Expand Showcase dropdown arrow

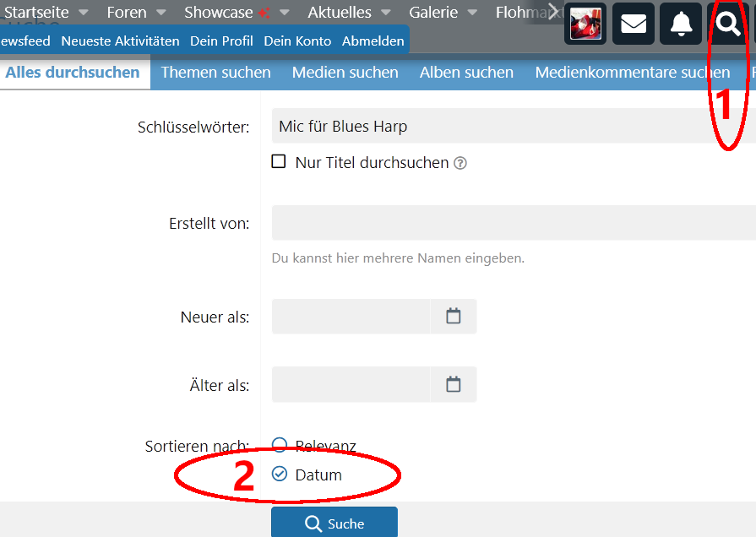point(285,13)
